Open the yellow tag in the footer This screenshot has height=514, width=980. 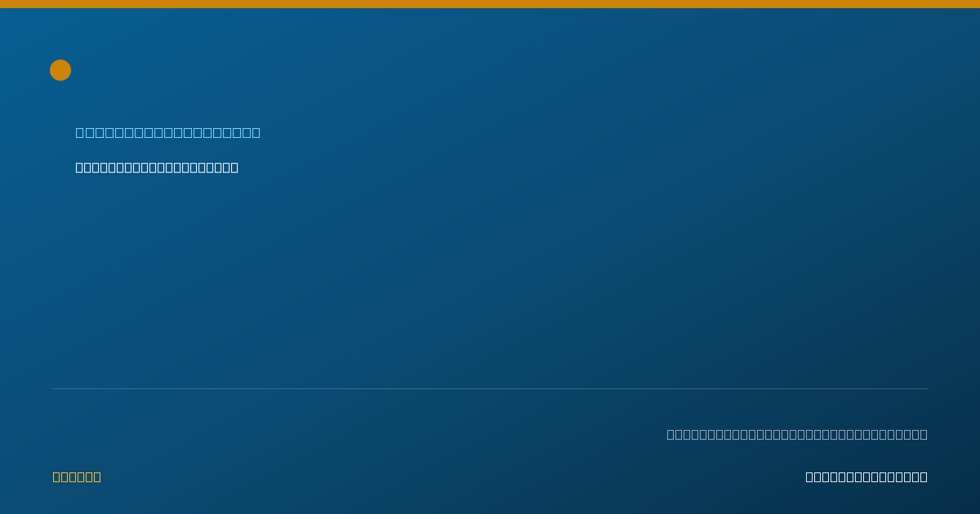(77, 476)
